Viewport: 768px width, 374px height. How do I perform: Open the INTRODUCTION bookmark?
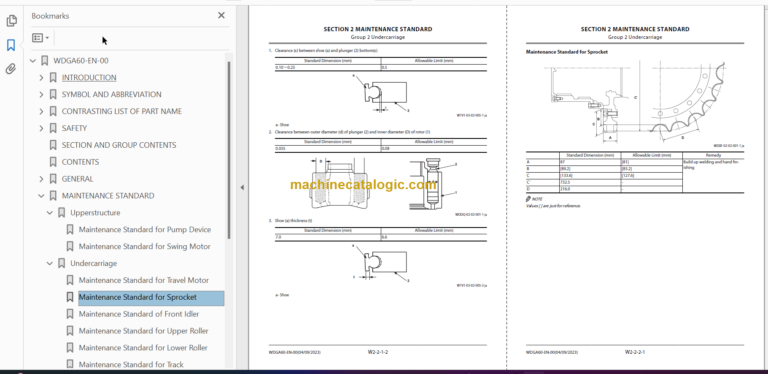point(89,77)
